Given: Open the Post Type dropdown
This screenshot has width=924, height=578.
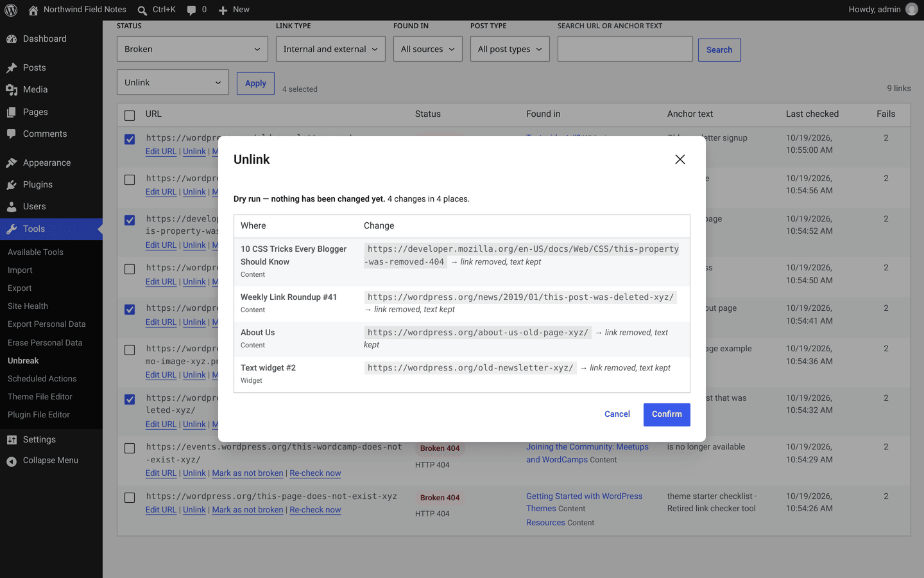Looking at the screenshot, I should pos(510,49).
